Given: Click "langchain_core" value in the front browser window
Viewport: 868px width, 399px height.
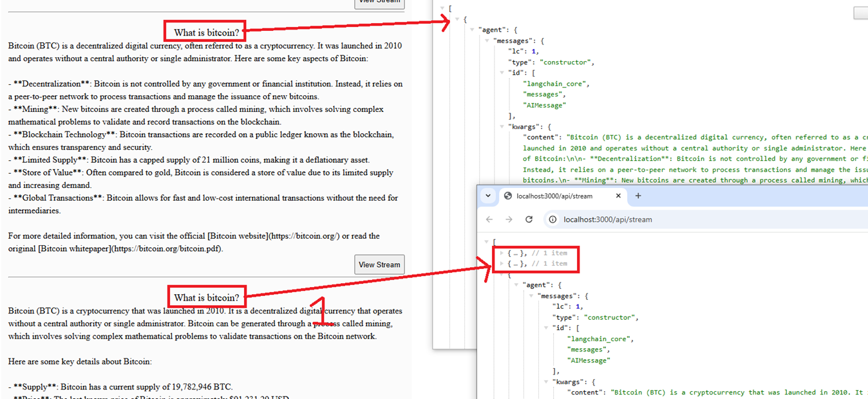Looking at the screenshot, I should [600, 339].
